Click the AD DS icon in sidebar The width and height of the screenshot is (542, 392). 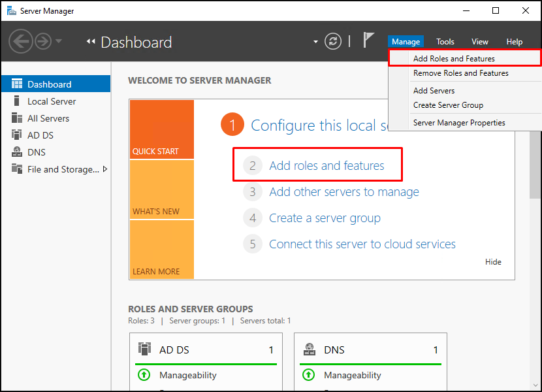click(16, 135)
